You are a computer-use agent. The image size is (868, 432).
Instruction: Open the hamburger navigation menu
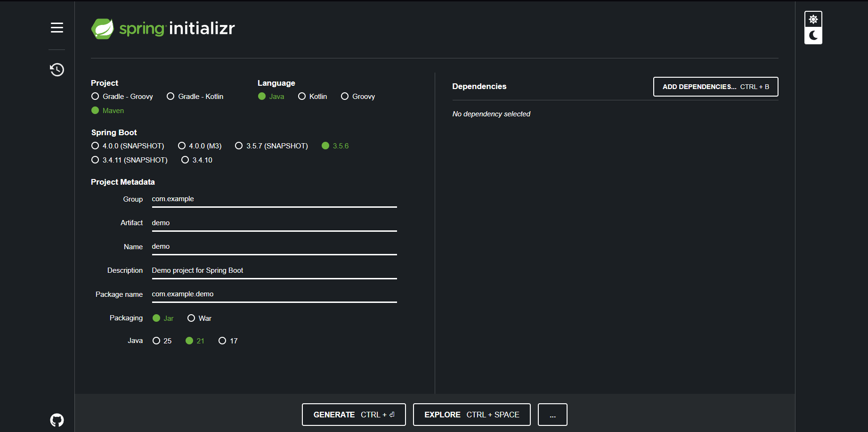(x=57, y=28)
